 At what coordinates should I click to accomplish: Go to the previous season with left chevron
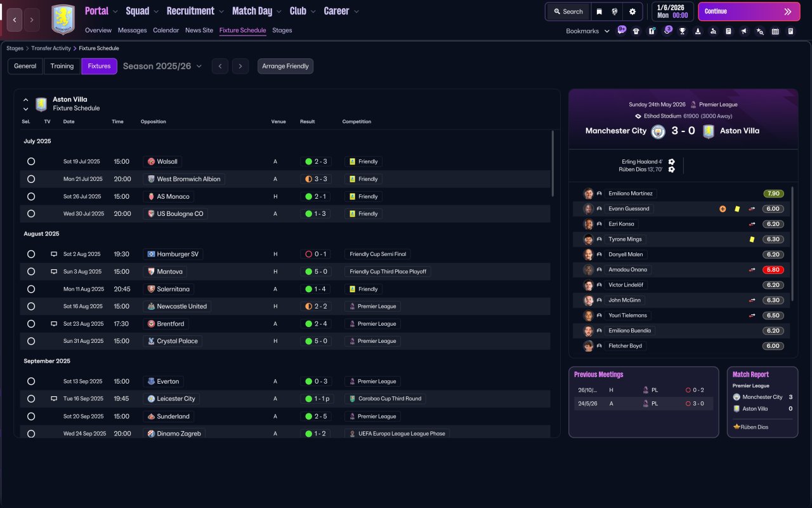click(219, 66)
